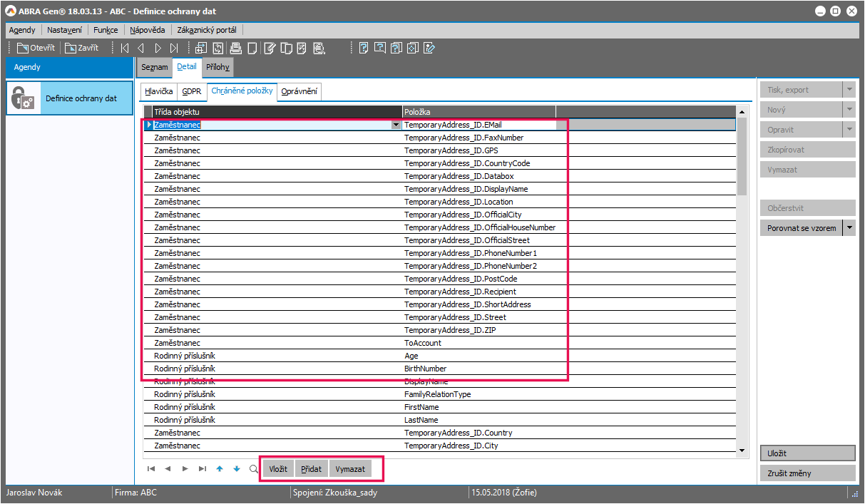Click the magnifier search icon below the grid
This screenshot has height=504, width=865.
coord(253,469)
